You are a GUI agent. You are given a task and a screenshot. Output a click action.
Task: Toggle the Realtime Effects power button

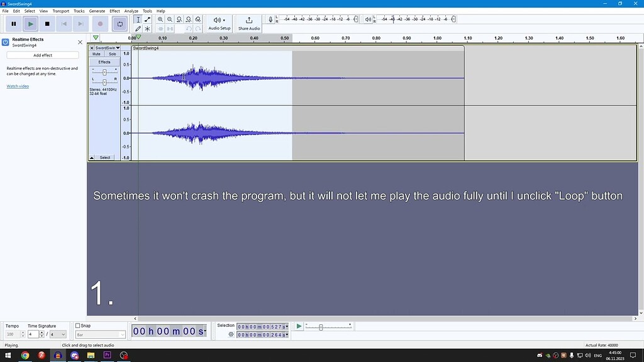click(5, 42)
